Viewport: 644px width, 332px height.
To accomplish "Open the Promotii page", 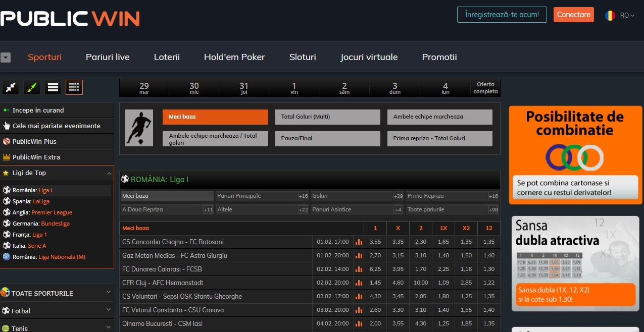I will click(439, 57).
